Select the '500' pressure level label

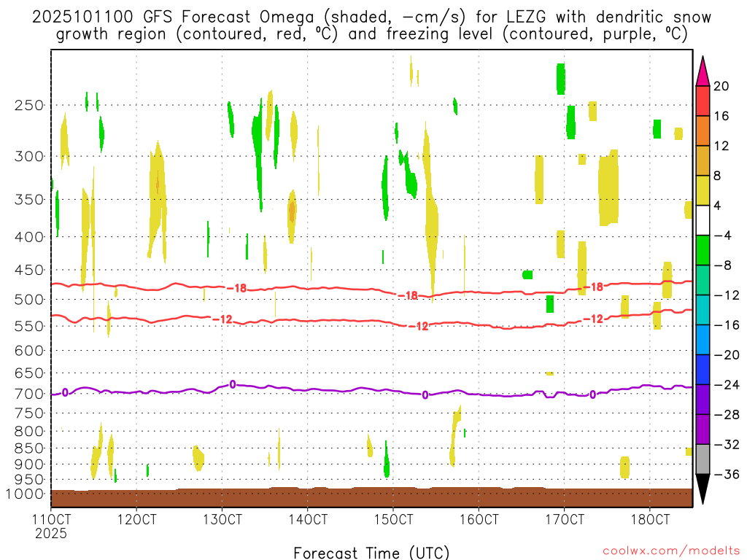pyautogui.click(x=29, y=300)
